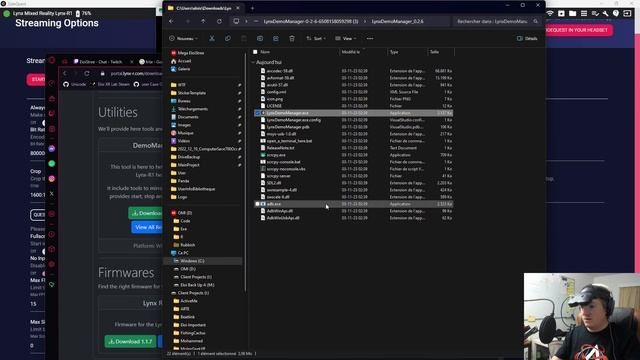Go back in File Explorer navigation
This screenshot has height=360, width=640.
(171, 21)
